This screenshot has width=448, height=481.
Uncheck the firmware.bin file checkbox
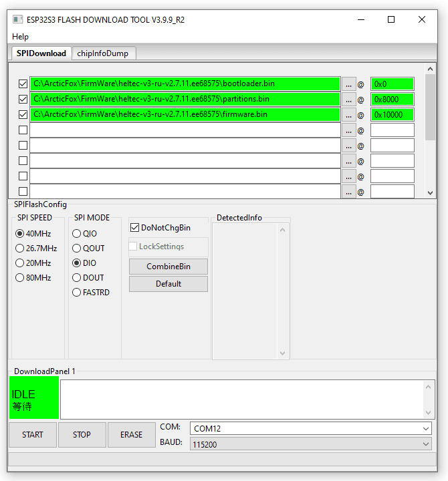tap(23, 114)
